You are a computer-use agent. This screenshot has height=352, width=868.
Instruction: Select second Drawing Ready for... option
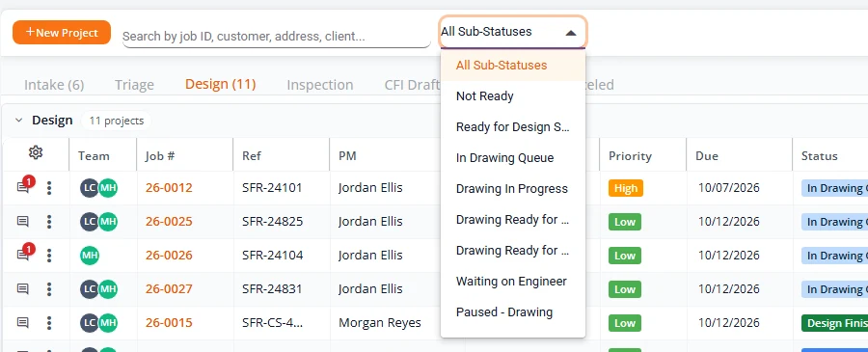click(x=513, y=251)
